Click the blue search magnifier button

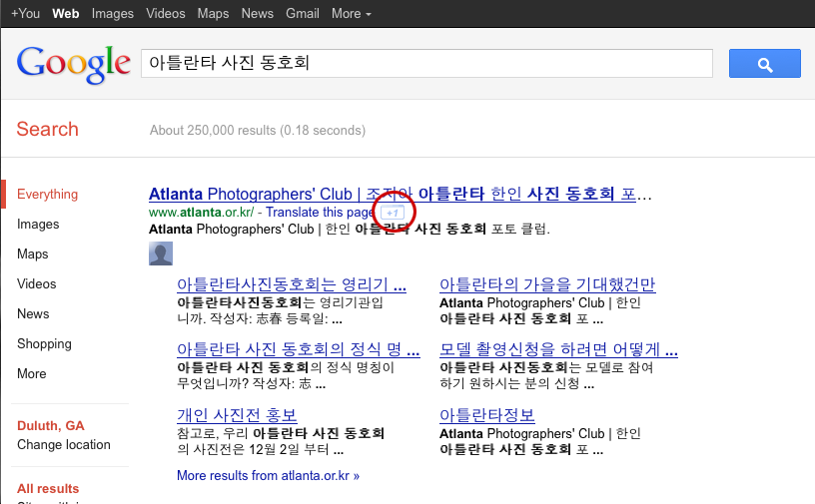[x=764, y=64]
